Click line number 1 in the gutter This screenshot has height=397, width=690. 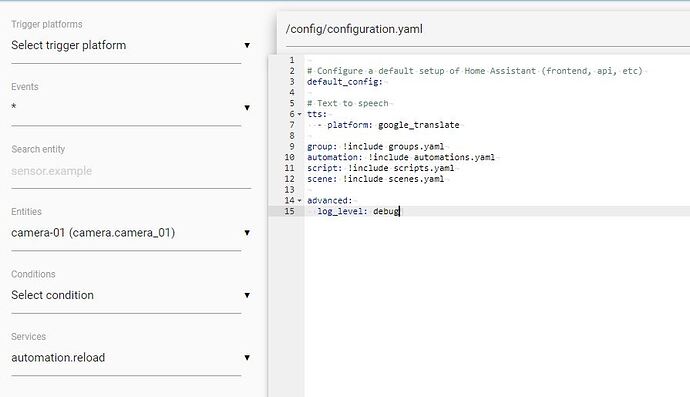point(292,60)
